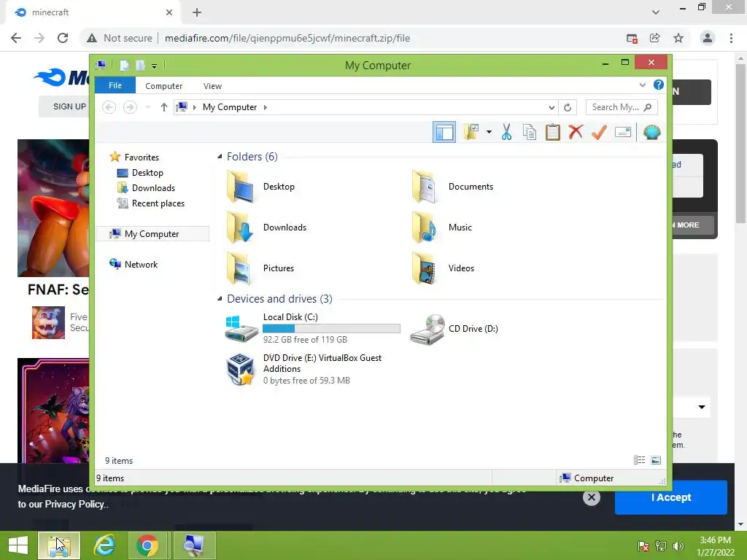
Task: Select the Pictures folder icon
Action: (240, 268)
